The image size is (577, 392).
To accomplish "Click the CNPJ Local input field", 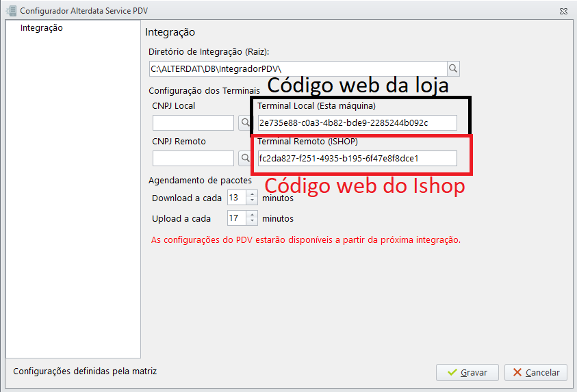I will pyautogui.click(x=193, y=123).
